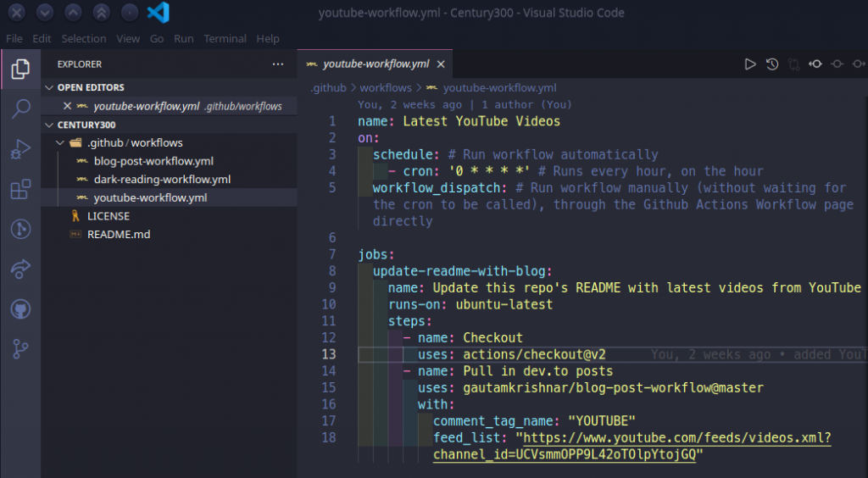Screen dimensions: 868x478
Task: Collapse the .github/workflows folder
Action: pyautogui.click(x=59, y=142)
